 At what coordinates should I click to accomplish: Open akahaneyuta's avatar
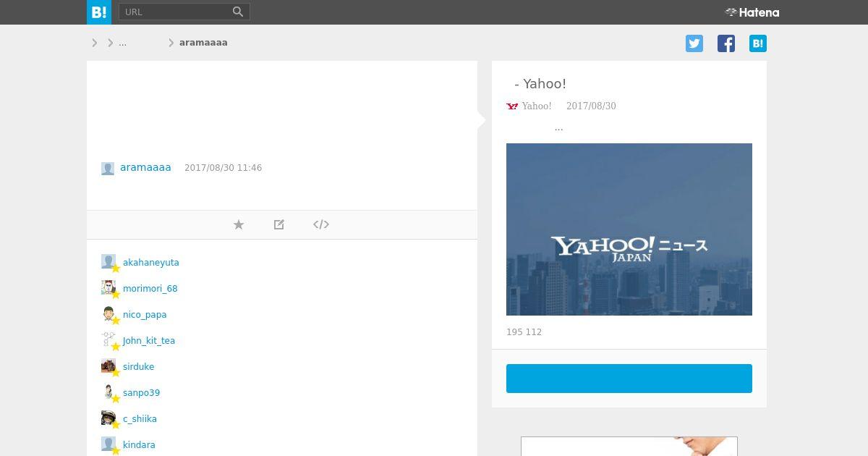tap(109, 262)
